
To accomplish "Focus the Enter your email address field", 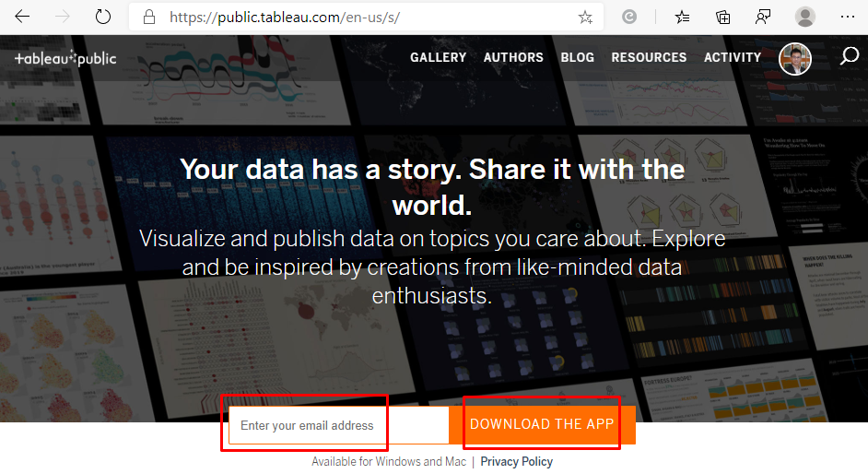I will click(338, 425).
